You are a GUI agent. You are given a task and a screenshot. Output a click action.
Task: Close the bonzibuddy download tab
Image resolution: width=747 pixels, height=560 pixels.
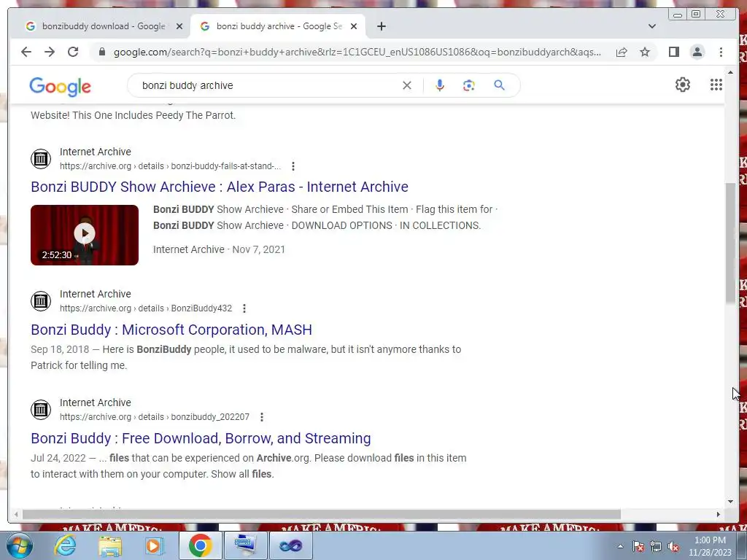[x=179, y=26]
